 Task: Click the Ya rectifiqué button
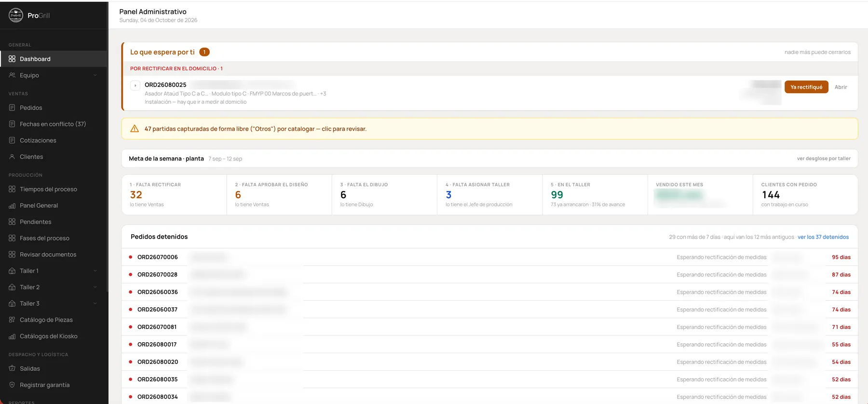click(x=806, y=87)
